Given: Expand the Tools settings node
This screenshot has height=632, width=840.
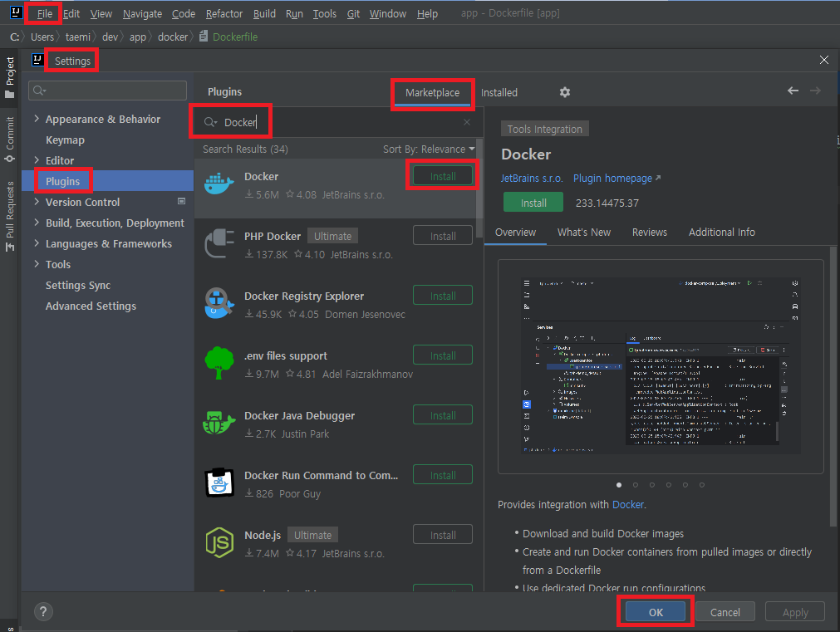Looking at the screenshot, I should (37, 263).
